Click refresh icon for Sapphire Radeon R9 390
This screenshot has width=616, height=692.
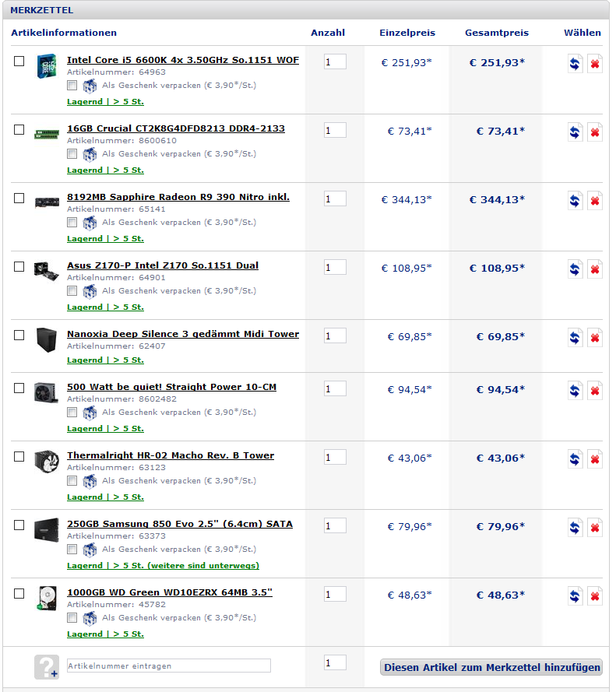pos(575,201)
